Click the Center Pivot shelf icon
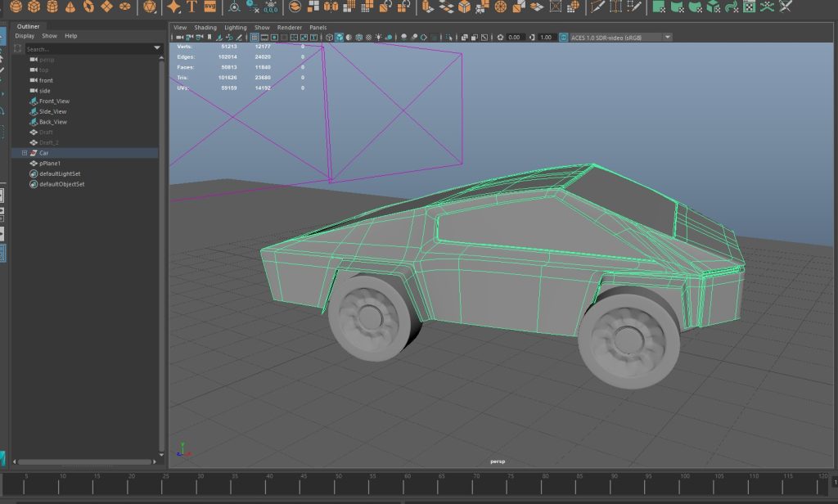Screen dimensions: 838x504 click(235, 7)
